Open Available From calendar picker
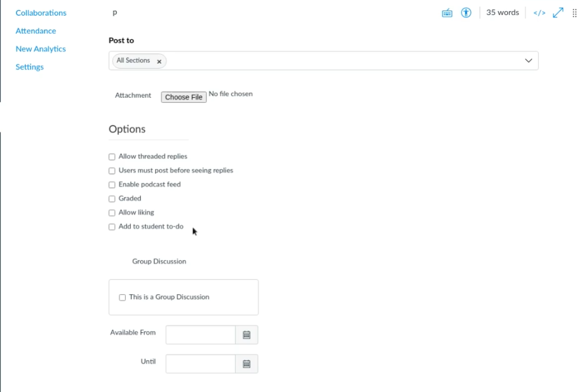Viewport: 583px width, 392px height. tap(247, 335)
